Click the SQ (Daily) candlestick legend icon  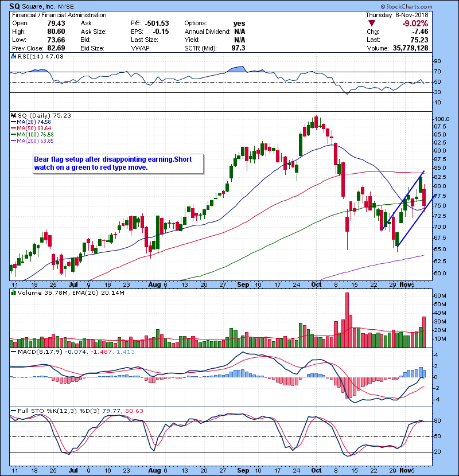pos(13,115)
